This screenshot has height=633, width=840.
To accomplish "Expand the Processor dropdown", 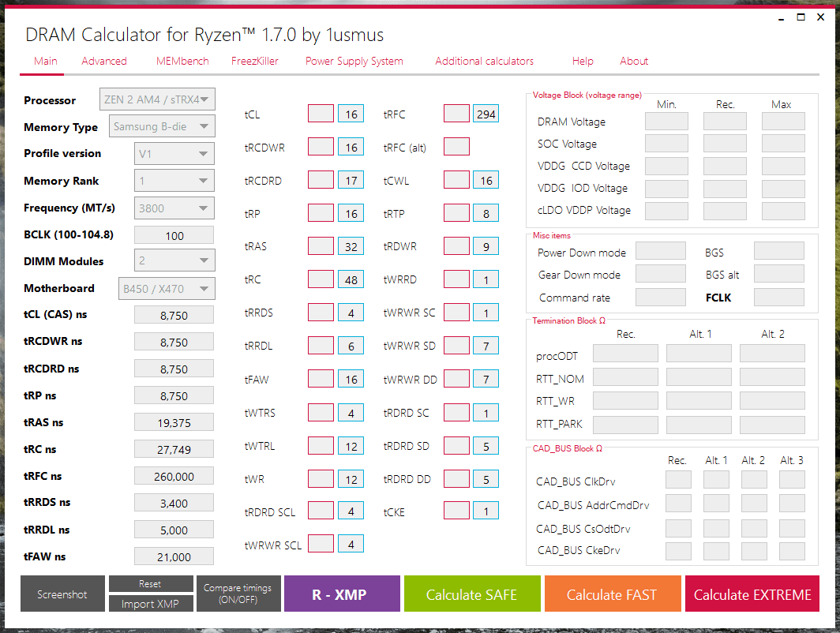I will [x=157, y=99].
